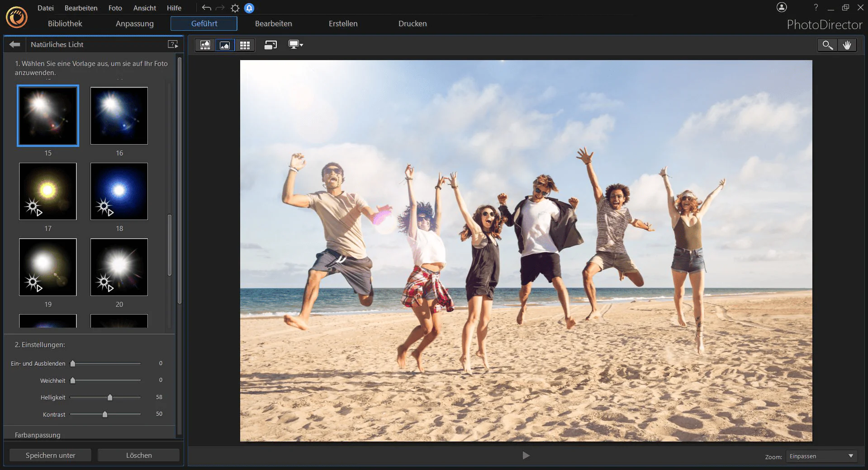Open the settings gear icon in top bar
The width and height of the screenshot is (868, 470).
click(235, 8)
